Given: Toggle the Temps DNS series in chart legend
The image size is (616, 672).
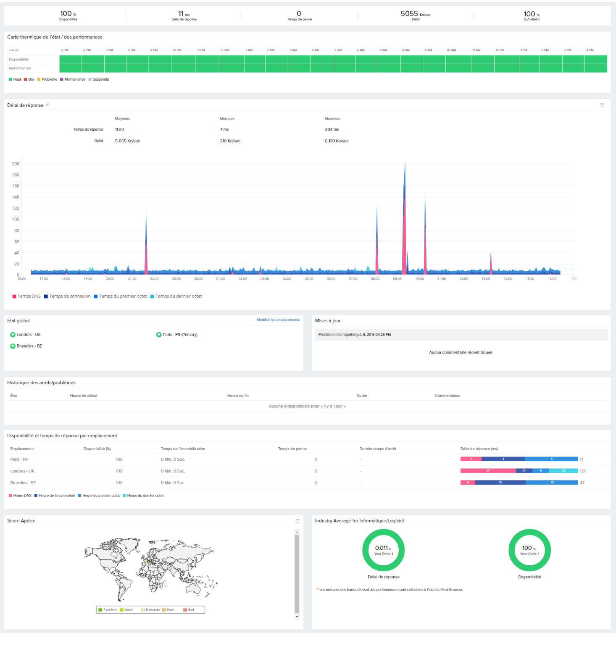Looking at the screenshot, I should [x=26, y=297].
